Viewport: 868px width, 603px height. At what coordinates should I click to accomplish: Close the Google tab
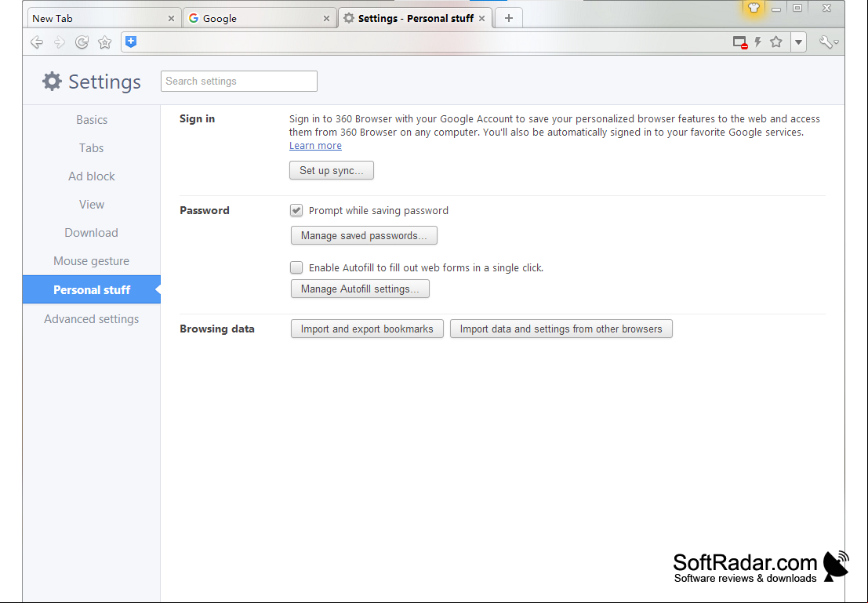click(327, 18)
